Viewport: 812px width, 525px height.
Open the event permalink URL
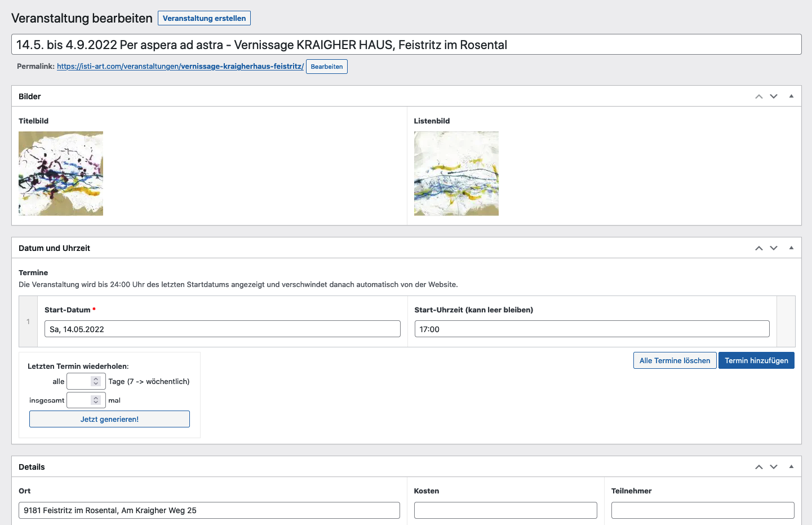click(180, 67)
